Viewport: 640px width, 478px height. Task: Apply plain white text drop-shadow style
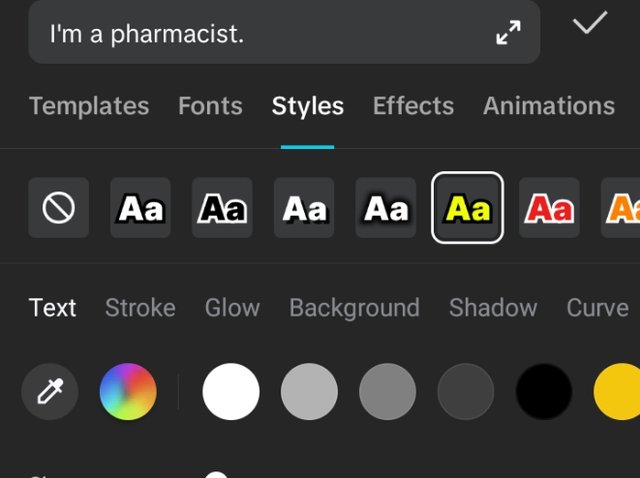[x=304, y=208]
